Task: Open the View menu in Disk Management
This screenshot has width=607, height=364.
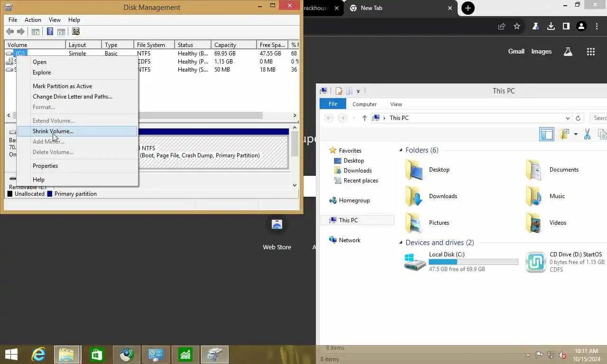Action: (x=55, y=20)
